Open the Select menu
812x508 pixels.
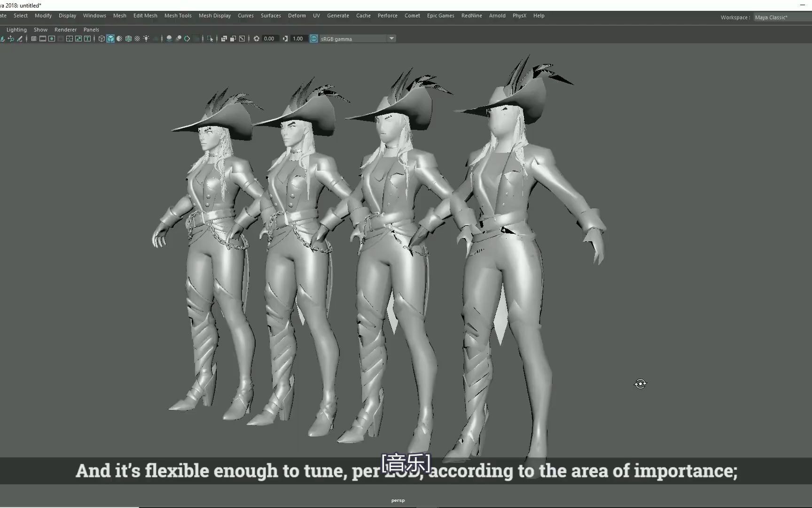point(21,16)
